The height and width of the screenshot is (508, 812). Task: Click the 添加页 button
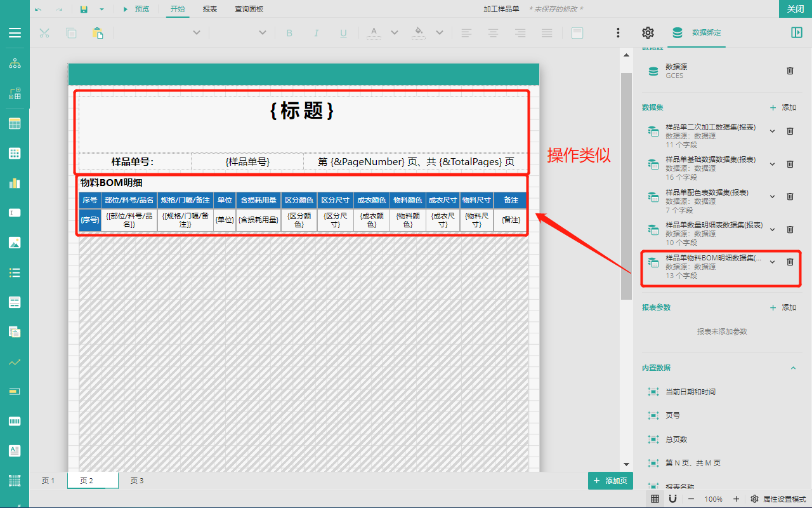click(610, 481)
